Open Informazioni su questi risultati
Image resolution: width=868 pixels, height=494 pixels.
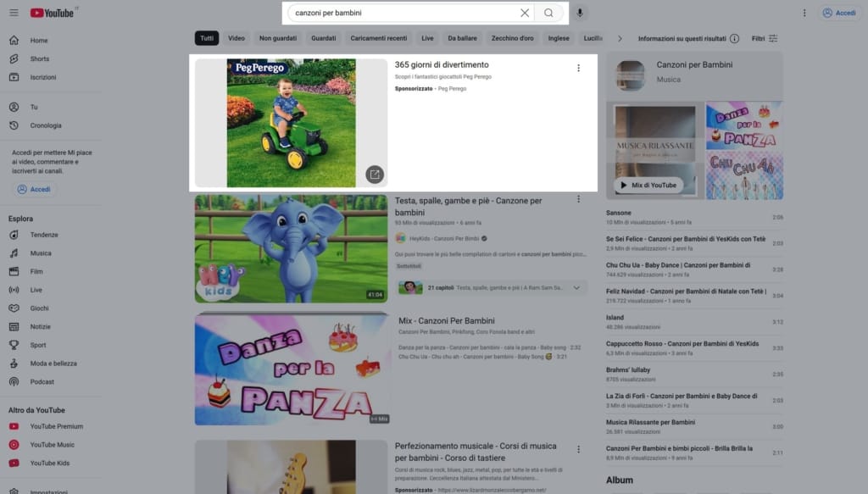click(688, 38)
